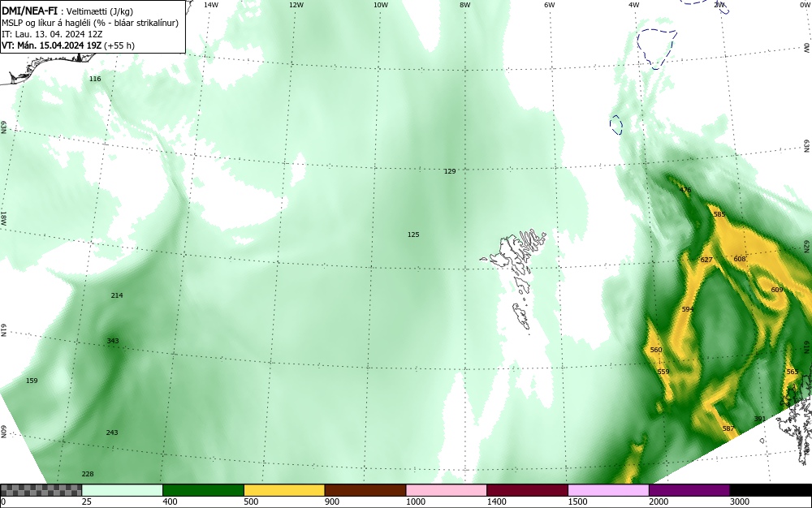Viewport: 812px width, 508px height.
Task: Click the "4W" longitude label
Action: [x=634, y=5]
